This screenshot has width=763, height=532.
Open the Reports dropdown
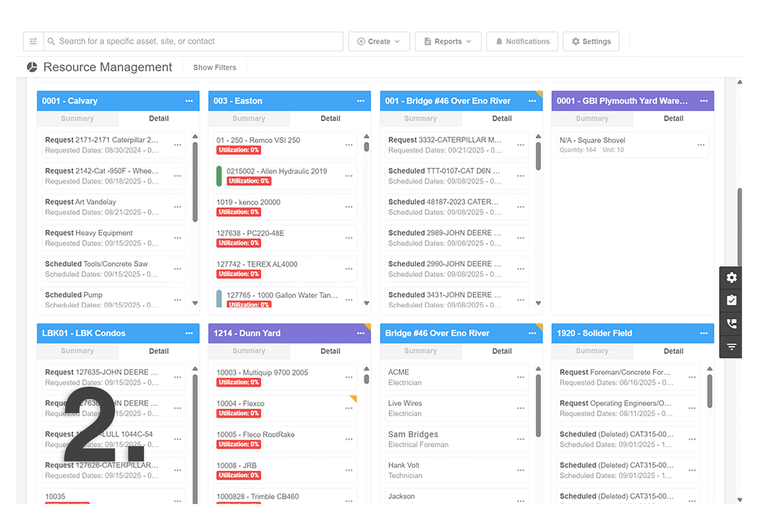[x=448, y=41]
